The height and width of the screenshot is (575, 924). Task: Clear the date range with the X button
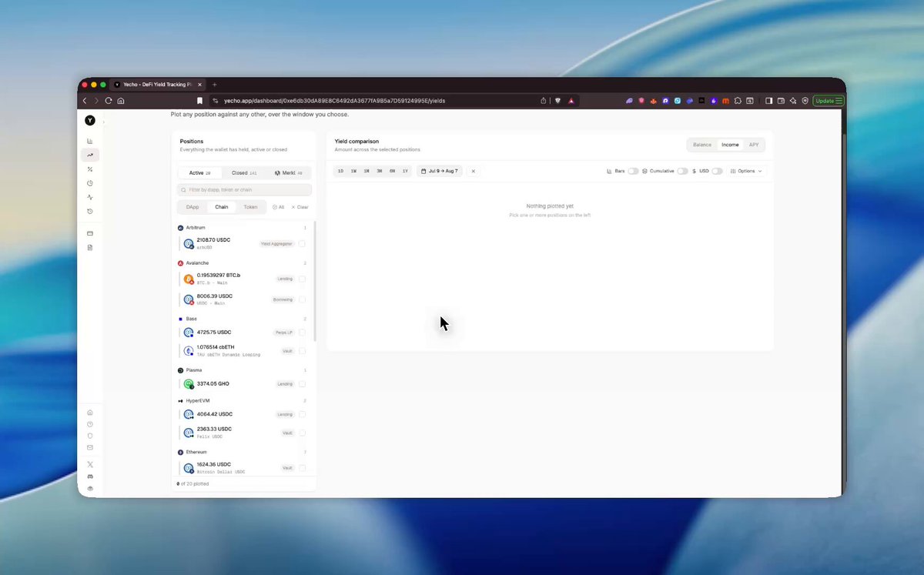[x=474, y=171]
